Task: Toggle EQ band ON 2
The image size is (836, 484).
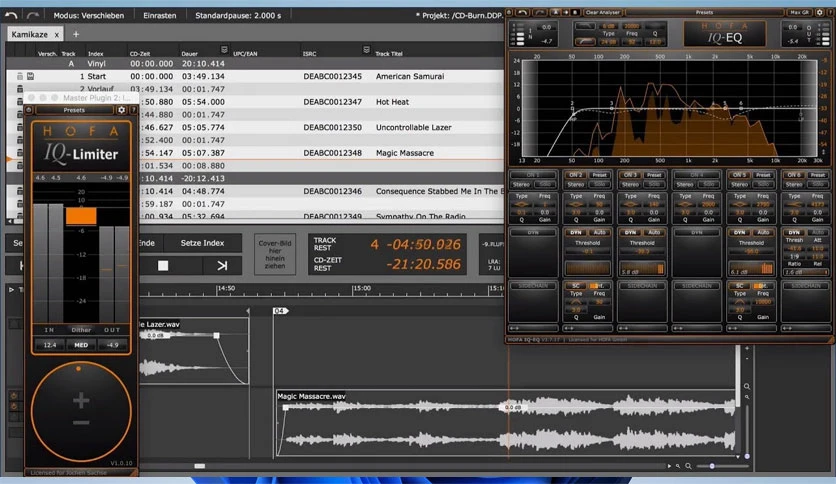Action: click(x=575, y=175)
